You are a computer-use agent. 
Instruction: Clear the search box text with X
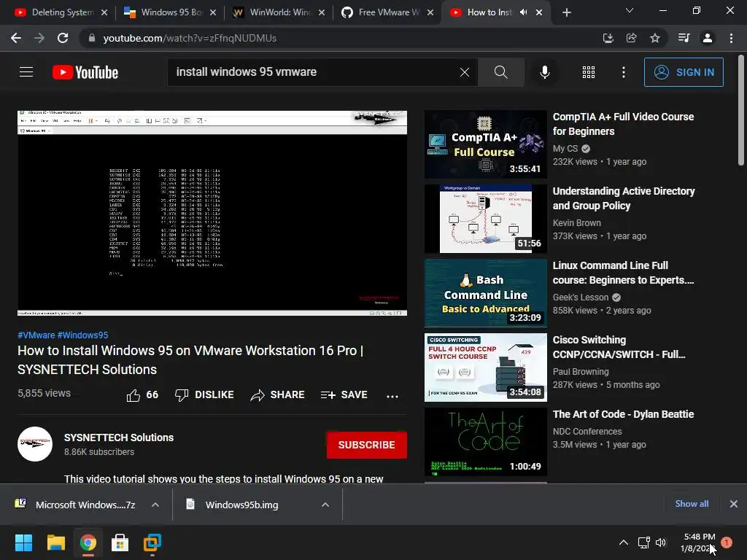point(465,72)
